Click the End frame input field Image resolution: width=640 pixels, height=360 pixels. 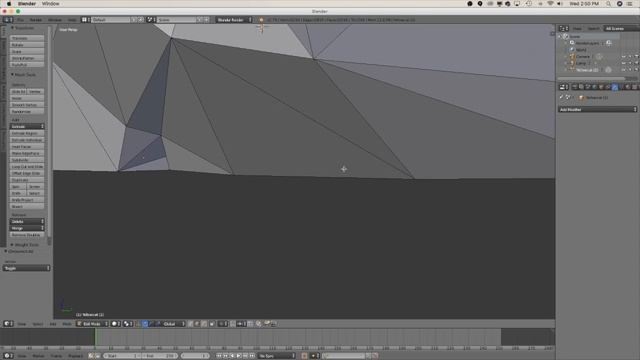159,356
